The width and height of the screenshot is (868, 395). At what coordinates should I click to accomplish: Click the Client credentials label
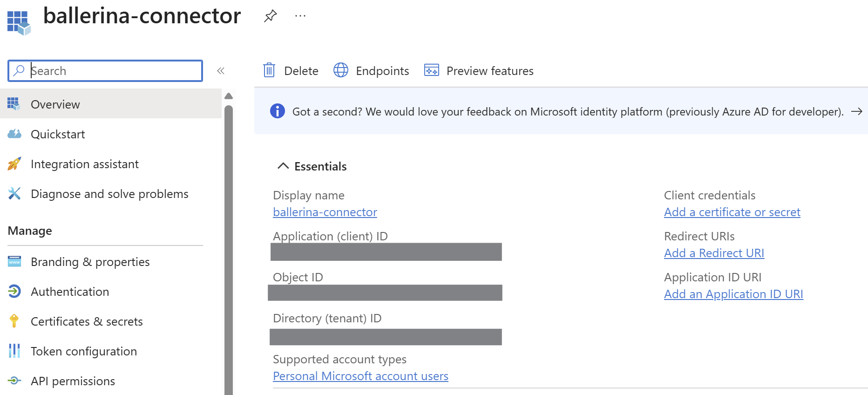(x=710, y=195)
